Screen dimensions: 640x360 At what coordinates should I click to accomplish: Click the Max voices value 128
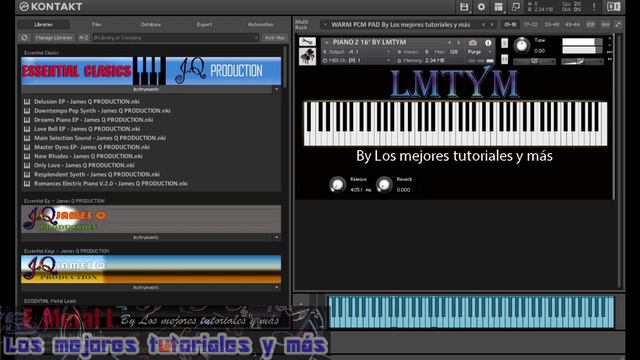[453, 52]
